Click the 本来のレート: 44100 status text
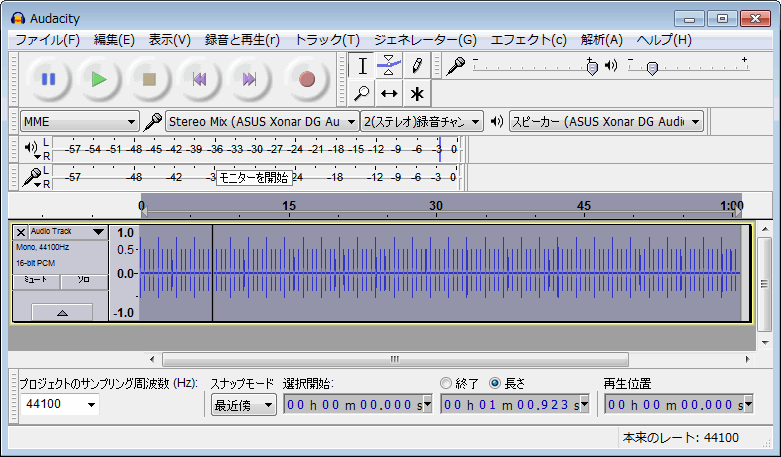Screen dimensions: 781x457 tap(680, 438)
